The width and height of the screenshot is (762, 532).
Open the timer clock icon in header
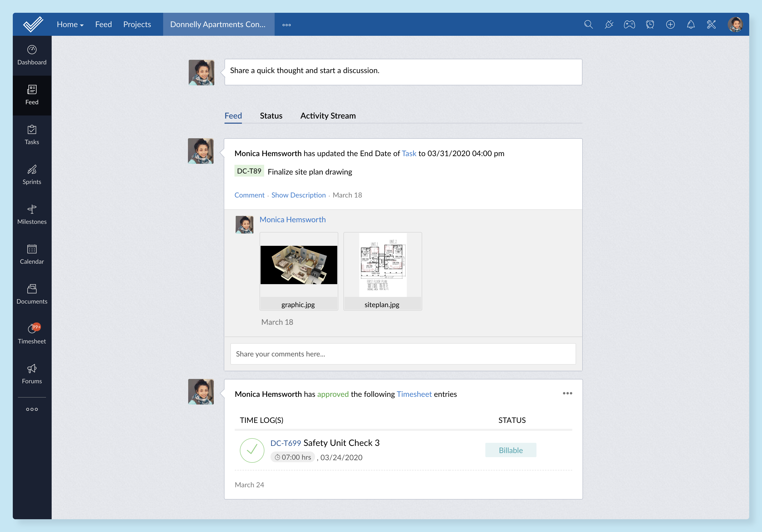[x=650, y=25]
